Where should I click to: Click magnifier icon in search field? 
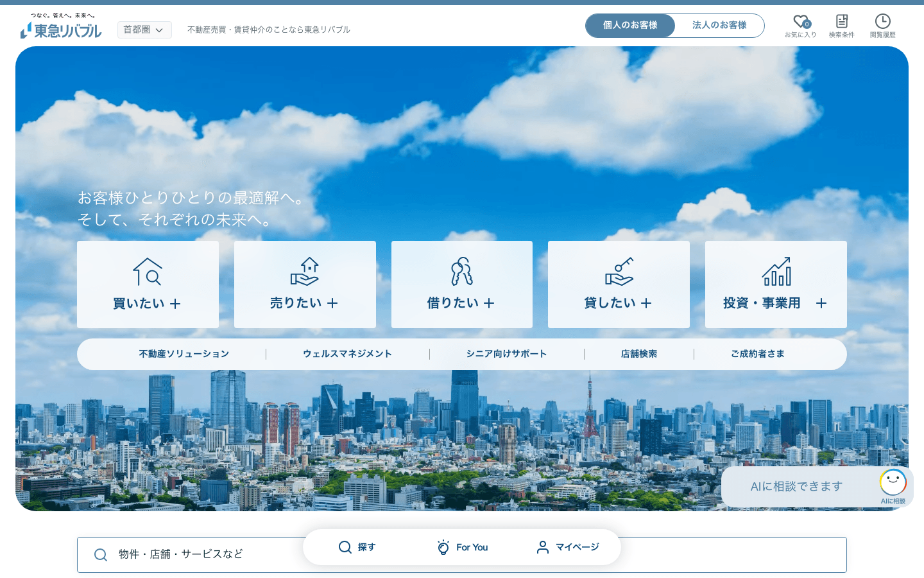point(101,555)
